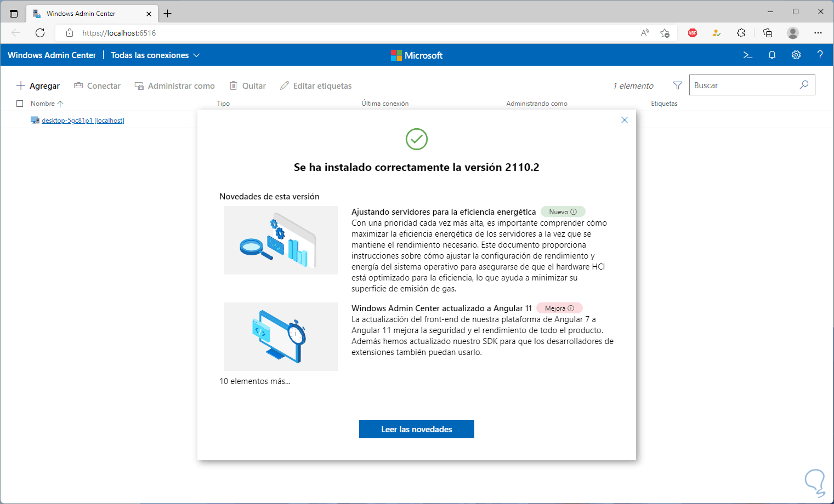Image resolution: width=834 pixels, height=504 pixels.
Task: Click the Microsoft logo in header
Action: (x=417, y=55)
